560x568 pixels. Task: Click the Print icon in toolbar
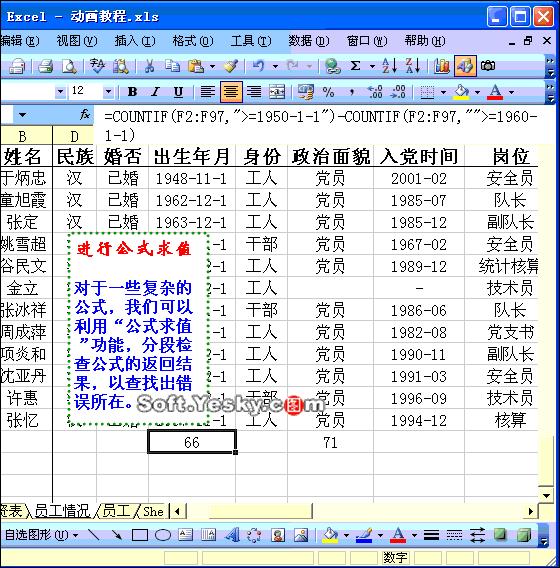tap(46, 66)
